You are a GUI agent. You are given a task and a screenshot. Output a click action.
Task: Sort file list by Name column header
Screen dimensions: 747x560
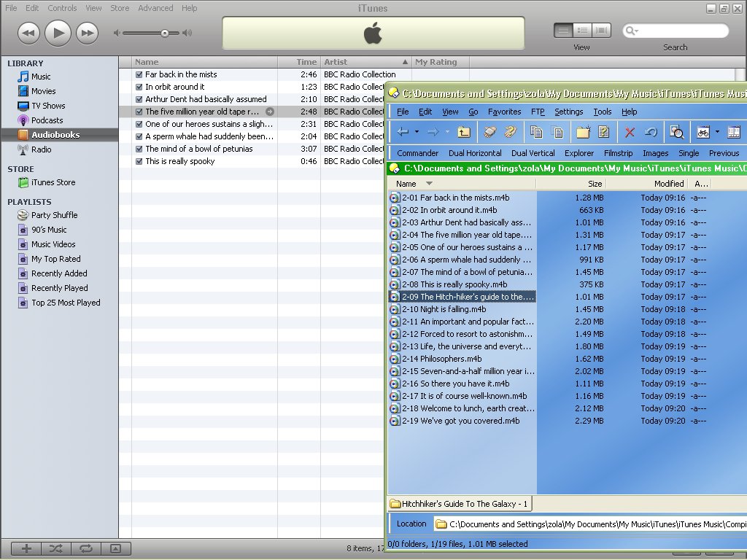(x=462, y=183)
